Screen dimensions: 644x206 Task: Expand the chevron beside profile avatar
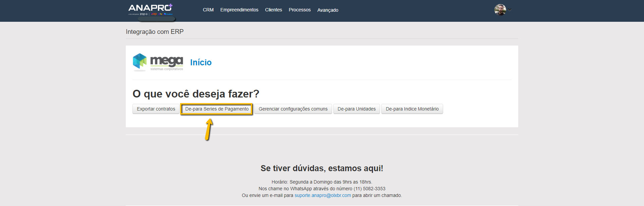click(510, 10)
